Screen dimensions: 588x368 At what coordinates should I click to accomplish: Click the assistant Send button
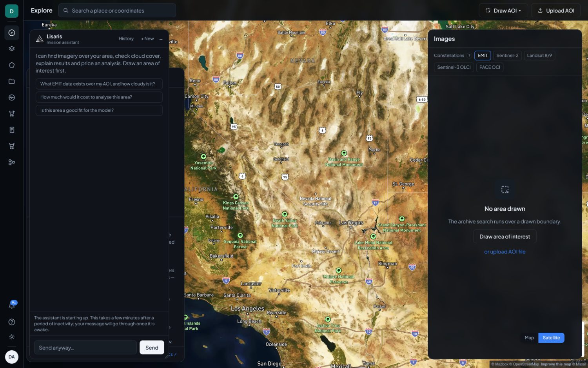coord(152,348)
